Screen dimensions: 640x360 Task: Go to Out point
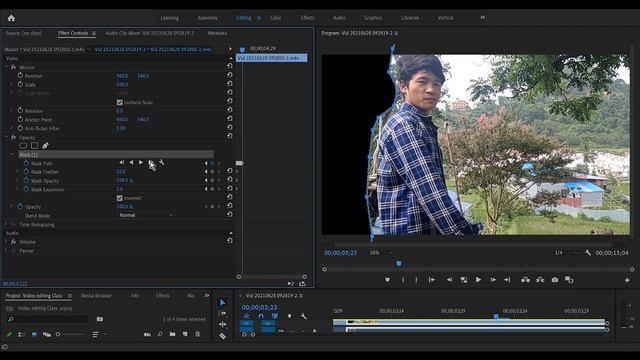click(x=507, y=280)
